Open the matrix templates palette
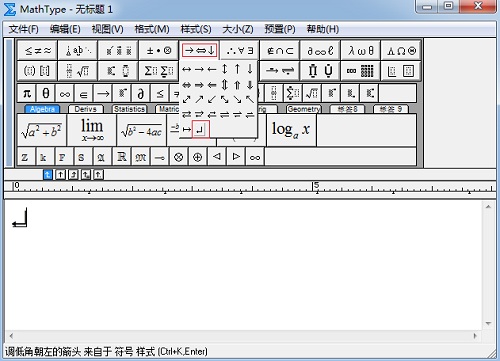The image size is (500, 361). coord(361,71)
